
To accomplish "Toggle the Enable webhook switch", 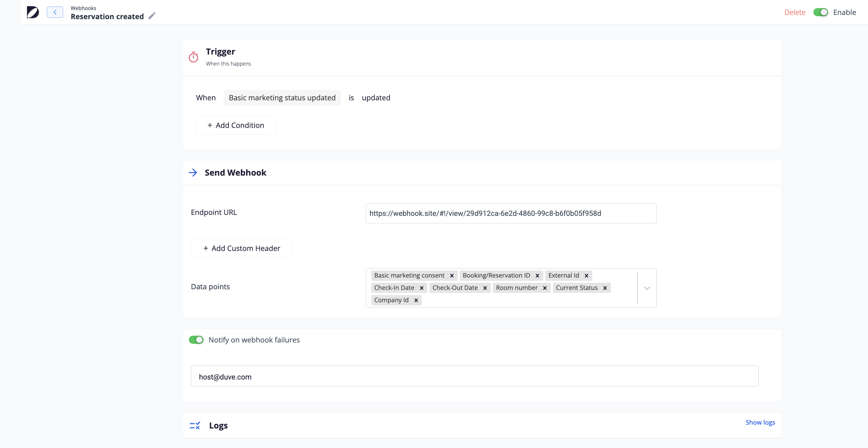I will (x=821, y=12).
